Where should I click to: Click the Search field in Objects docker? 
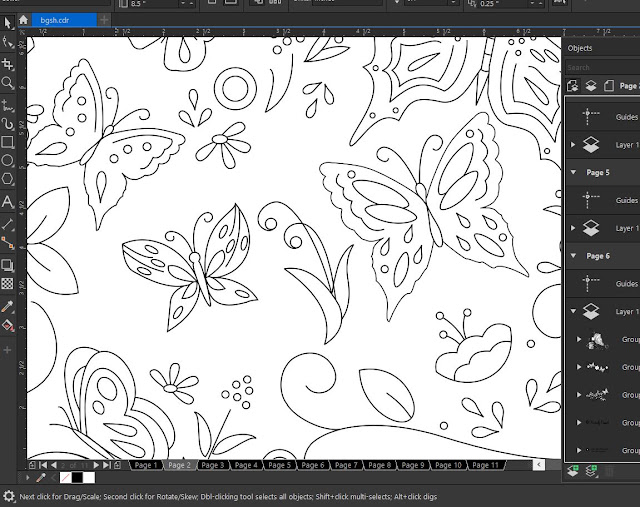click(602, 68)
